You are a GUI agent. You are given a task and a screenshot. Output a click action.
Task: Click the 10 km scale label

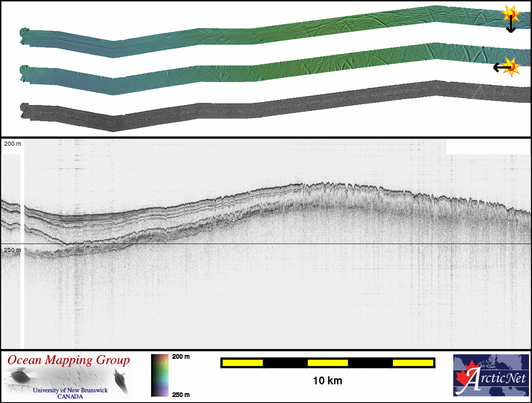point(327,380)
